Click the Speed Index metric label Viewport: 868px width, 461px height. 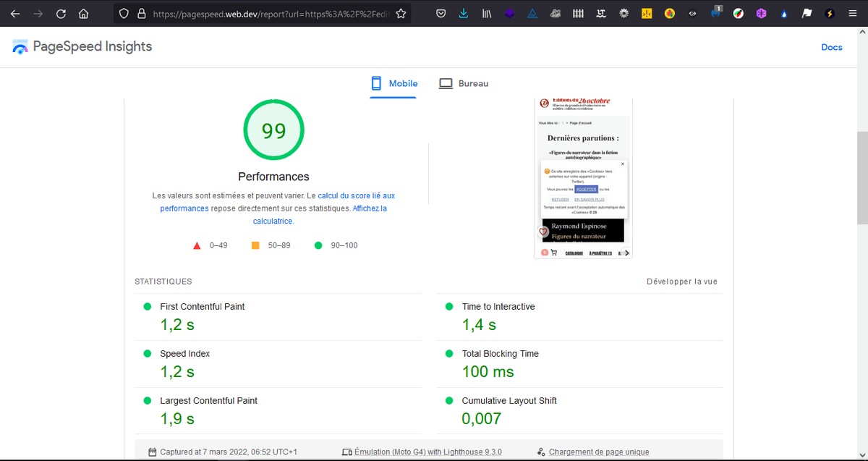(185, 354)
